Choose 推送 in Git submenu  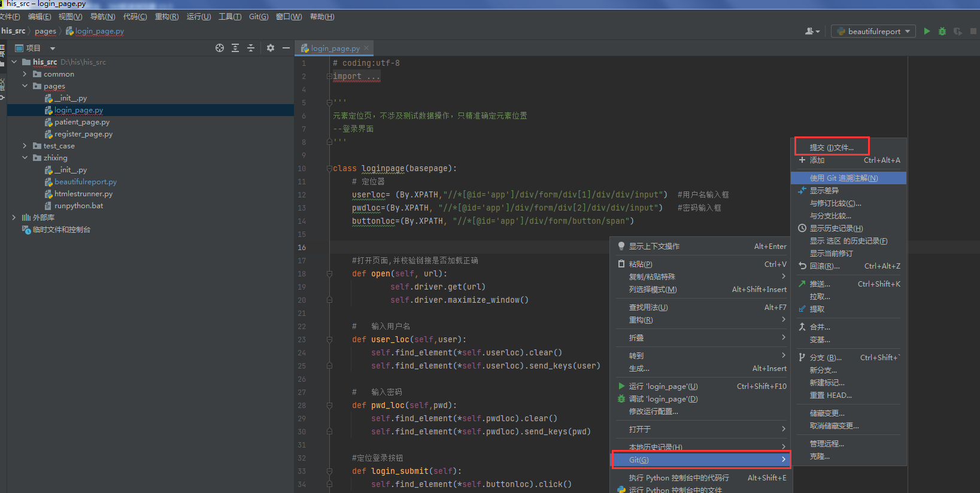point(848,284)
